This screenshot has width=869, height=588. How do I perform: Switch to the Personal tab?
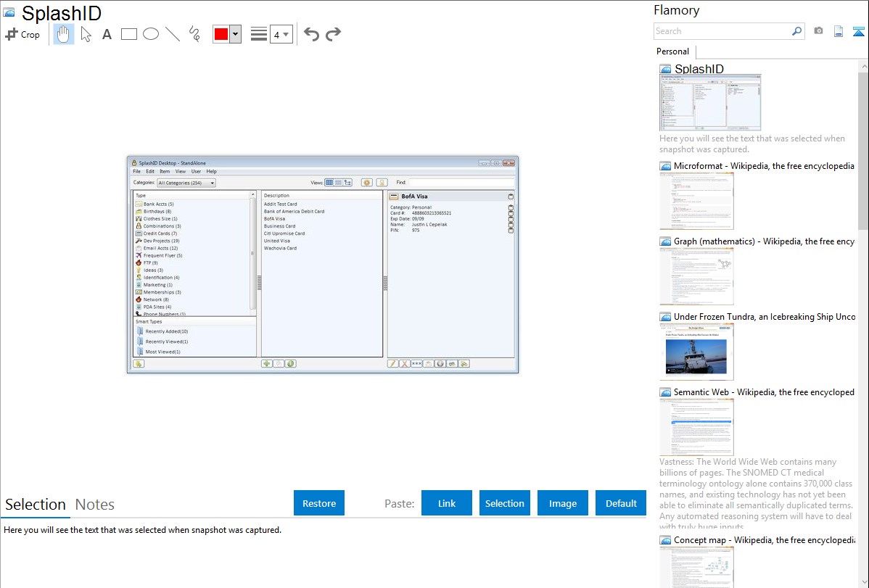pyautogui.click(x=673, y=51)
